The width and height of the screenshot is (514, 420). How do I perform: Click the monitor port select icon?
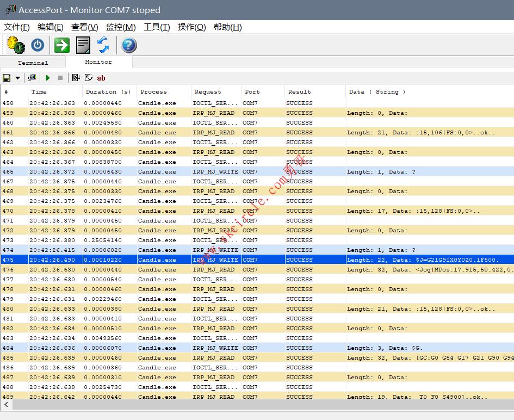point(32,78)
